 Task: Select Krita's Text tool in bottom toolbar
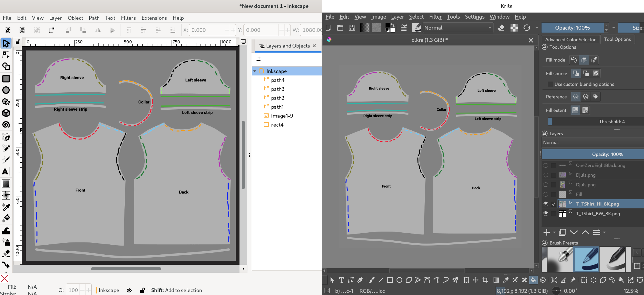click(x=341, y=280)
